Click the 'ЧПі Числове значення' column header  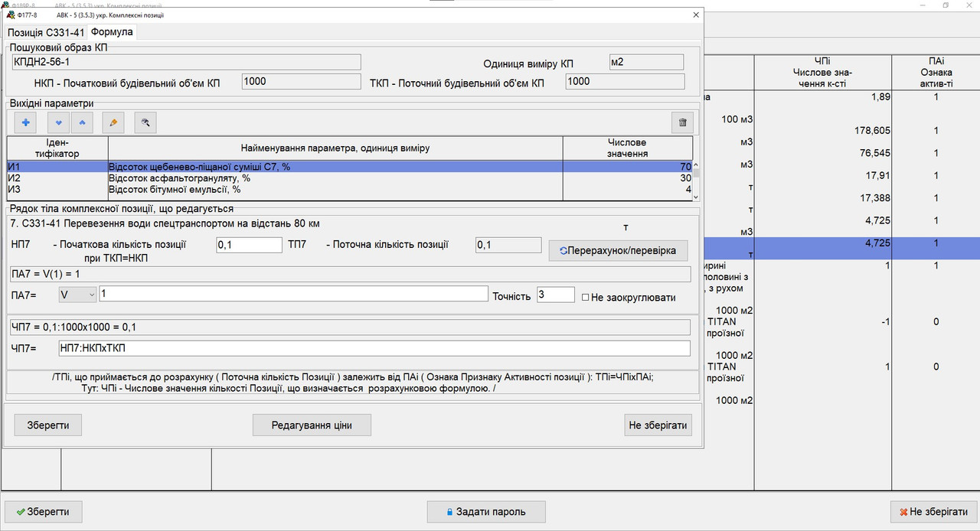click(822, 72)
